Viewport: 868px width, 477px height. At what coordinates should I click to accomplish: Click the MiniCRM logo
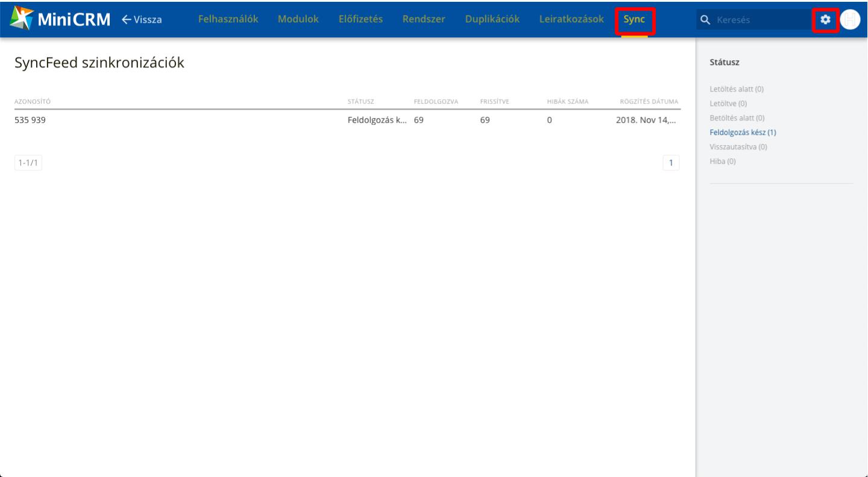click(60, 19)
